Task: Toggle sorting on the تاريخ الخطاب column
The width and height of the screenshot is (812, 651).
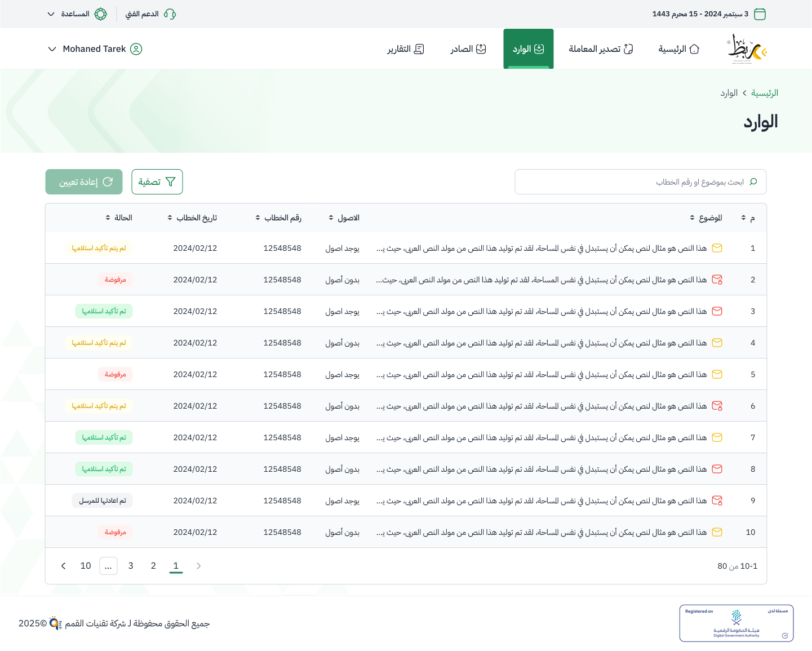Action: coord(169,218)
